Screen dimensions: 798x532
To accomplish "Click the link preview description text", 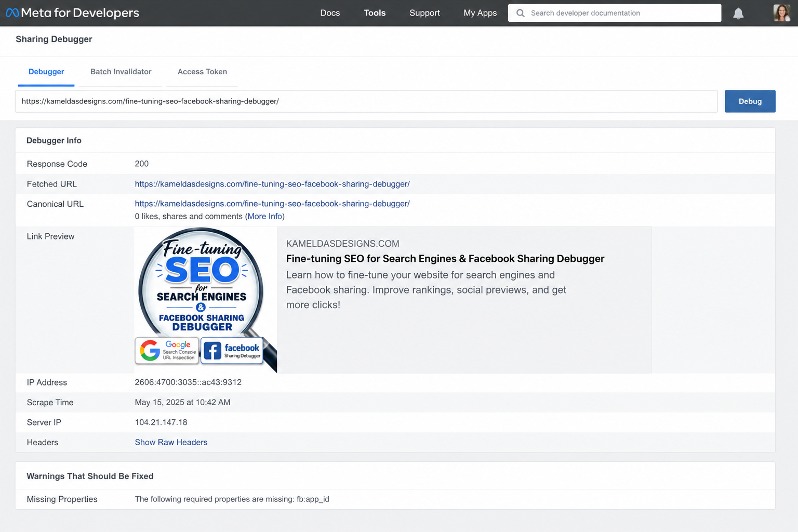I will (426, 290).
